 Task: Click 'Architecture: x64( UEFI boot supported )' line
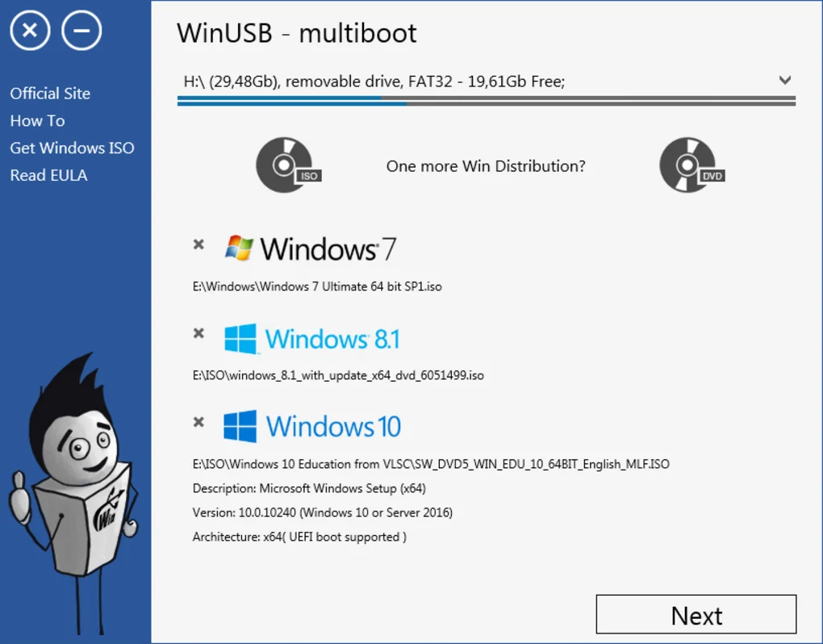pos(299,537)
